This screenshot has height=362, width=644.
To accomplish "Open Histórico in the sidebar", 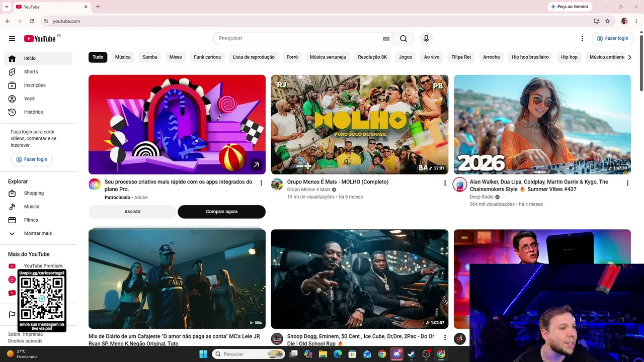I will pos(38,112).
